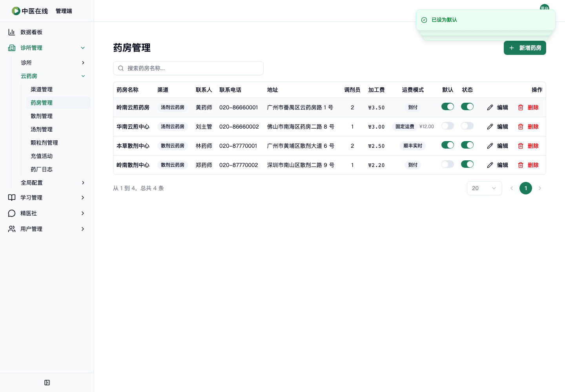Open the user avatar at top right
The image size is (565, 392).
pos(545,7)
